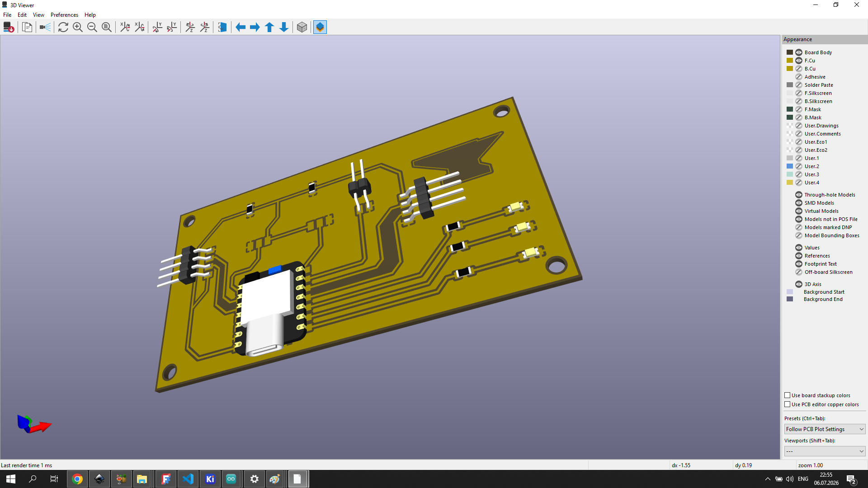Flip the board view
868x488 pixels.
[222, 27]
